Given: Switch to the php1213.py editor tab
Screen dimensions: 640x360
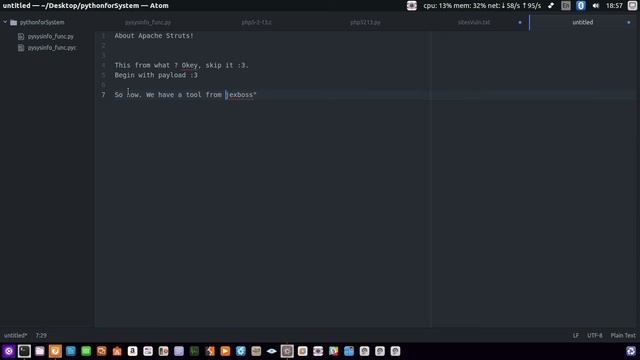Looking at the screenshot, I should tap(365, 22).
